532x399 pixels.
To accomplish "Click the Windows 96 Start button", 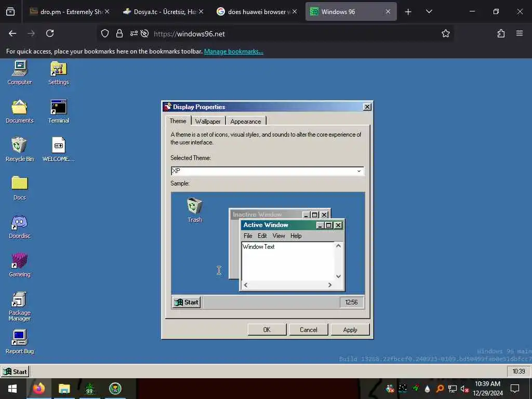I will click(x=15, y=371).
